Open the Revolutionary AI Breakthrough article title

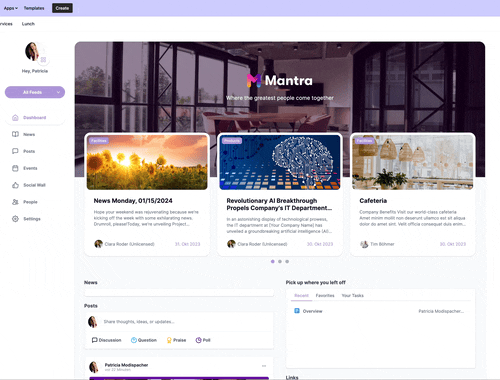pyautogui.click(x=279, y=204)
